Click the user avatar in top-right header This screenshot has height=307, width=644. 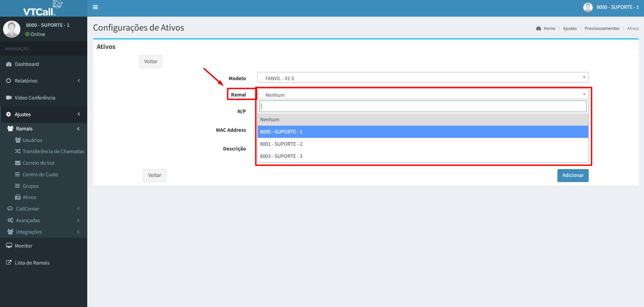click(x=588, y=7)
